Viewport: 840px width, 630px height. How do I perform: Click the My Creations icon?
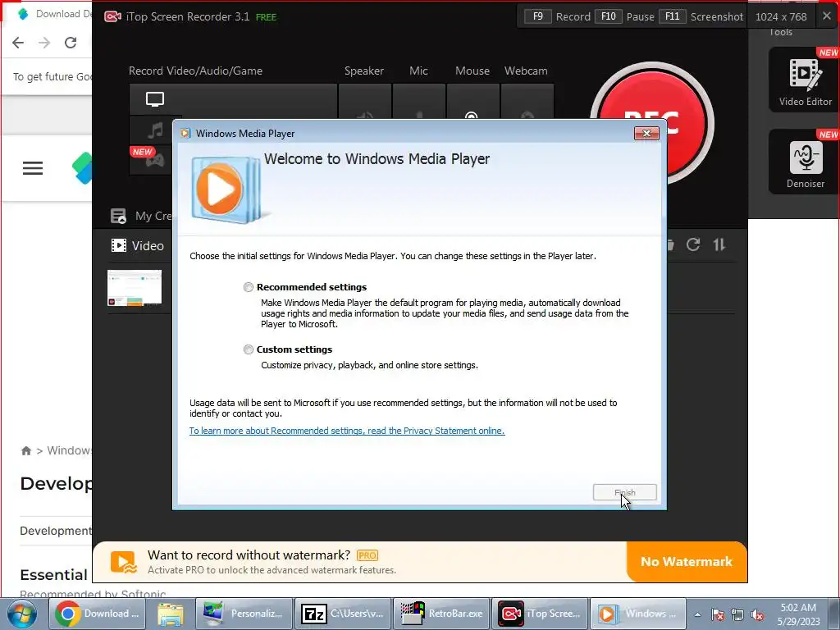(x=118, y=216)
